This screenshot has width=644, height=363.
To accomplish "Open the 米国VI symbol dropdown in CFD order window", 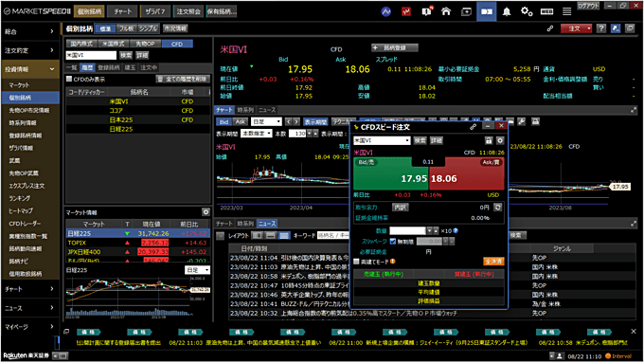I will pos(382,140).
